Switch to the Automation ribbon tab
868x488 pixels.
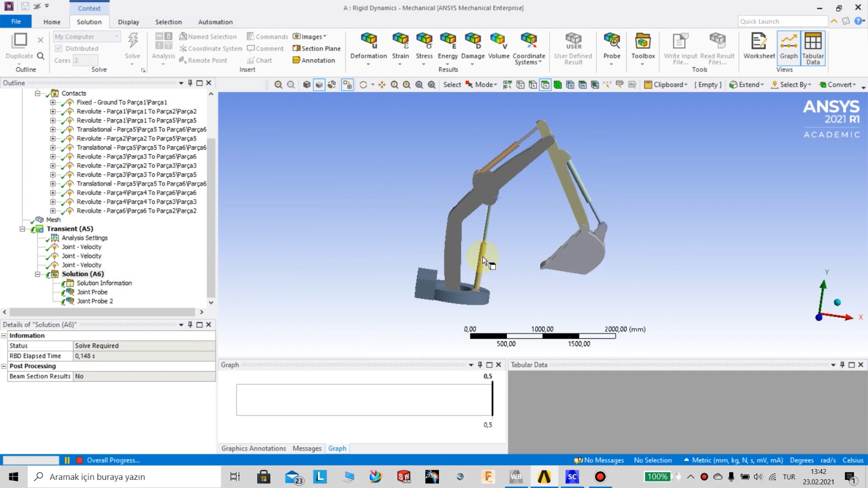pyautogui.click(x=215, y=22)
